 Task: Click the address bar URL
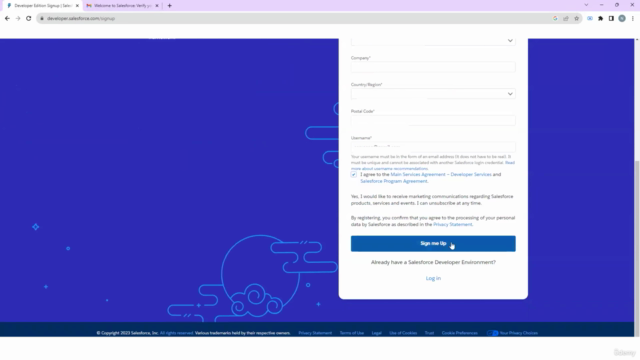81,18
